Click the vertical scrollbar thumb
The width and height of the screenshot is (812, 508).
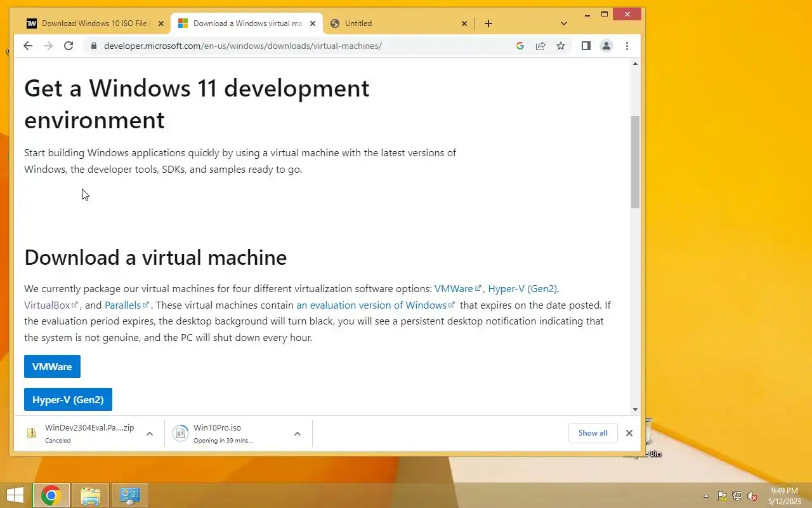[x=635, y=163]
